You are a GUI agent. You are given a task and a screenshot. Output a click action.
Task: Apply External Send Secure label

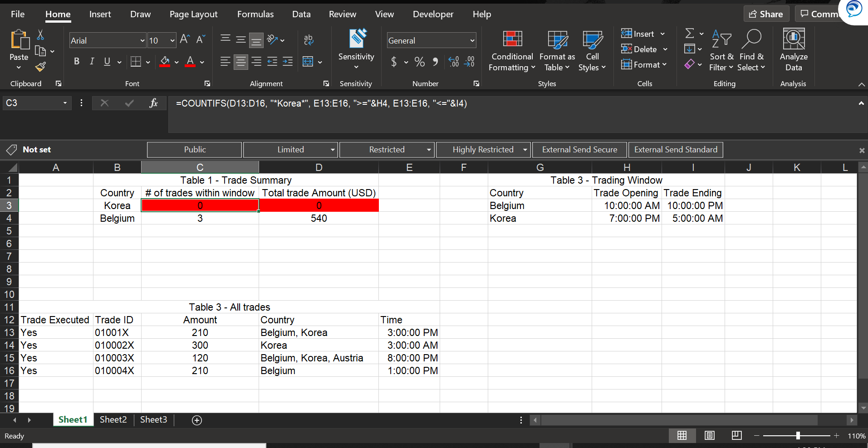tap(579, 150)
